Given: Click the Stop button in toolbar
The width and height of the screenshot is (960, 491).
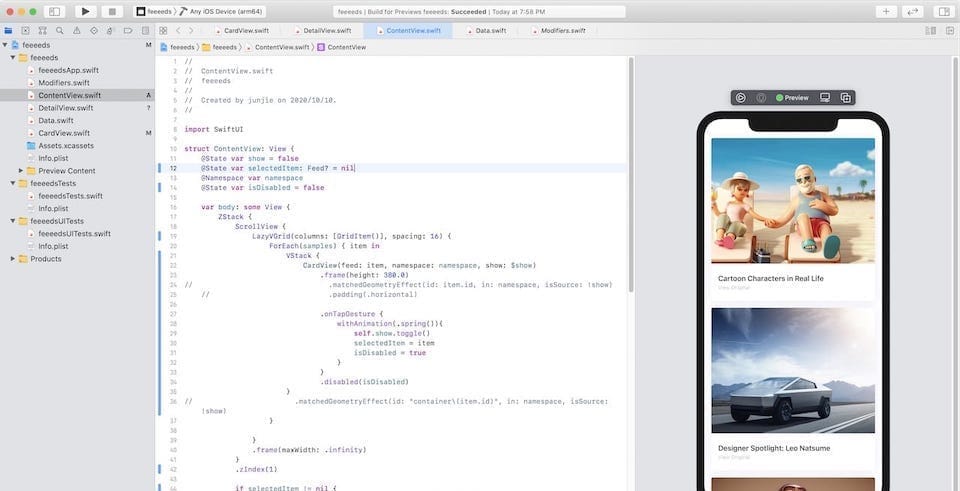Looking at the screenshot, I should [112, 11].
